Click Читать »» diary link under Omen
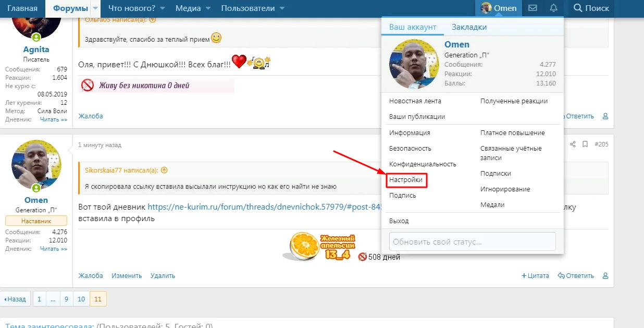644x328 pixels. [54, 249]
